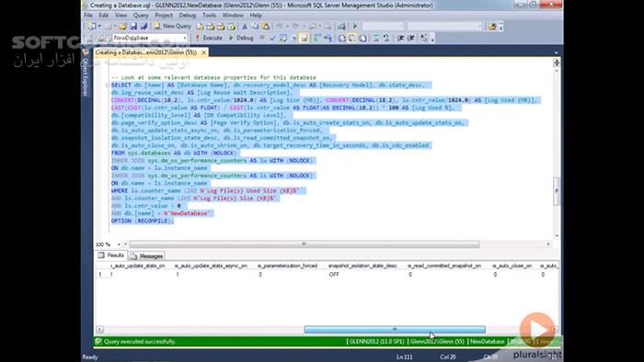The height and width of the screenshot is (362, 644).
Task: Click the results grid left scroll arrow
Action: 99,329
